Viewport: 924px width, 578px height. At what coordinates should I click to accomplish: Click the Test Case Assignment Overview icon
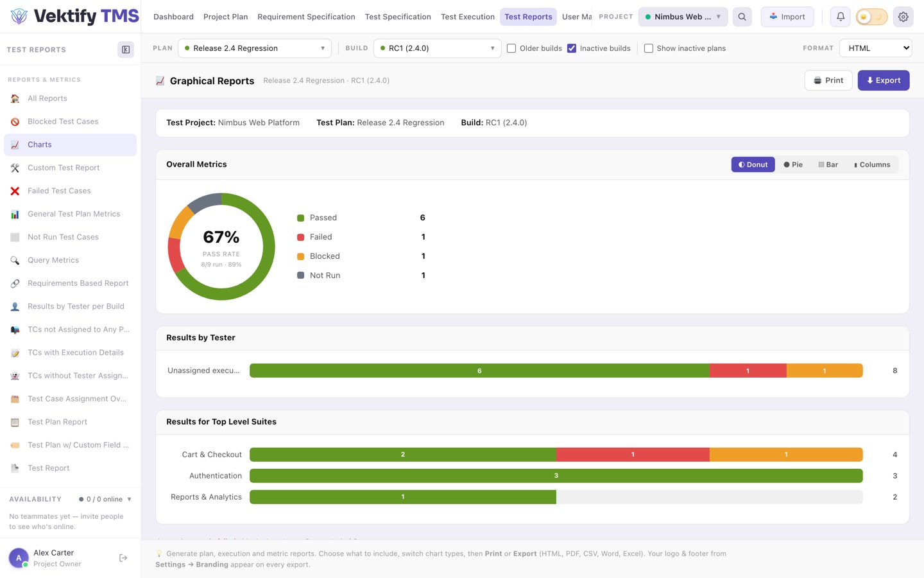[x=15, y=399]
